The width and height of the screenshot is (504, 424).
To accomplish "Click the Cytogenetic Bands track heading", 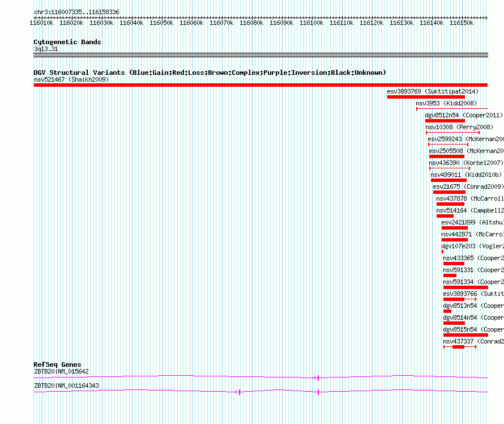I will point(67,42).
